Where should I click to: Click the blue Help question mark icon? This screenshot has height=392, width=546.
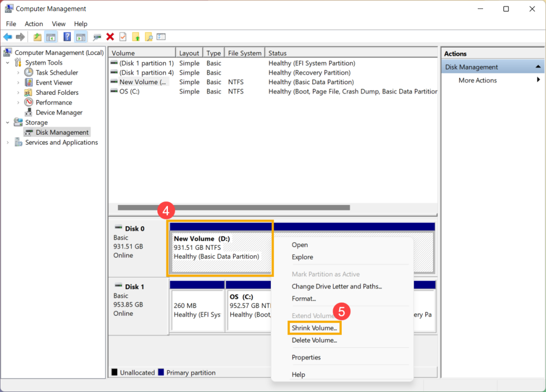(67, 37)
